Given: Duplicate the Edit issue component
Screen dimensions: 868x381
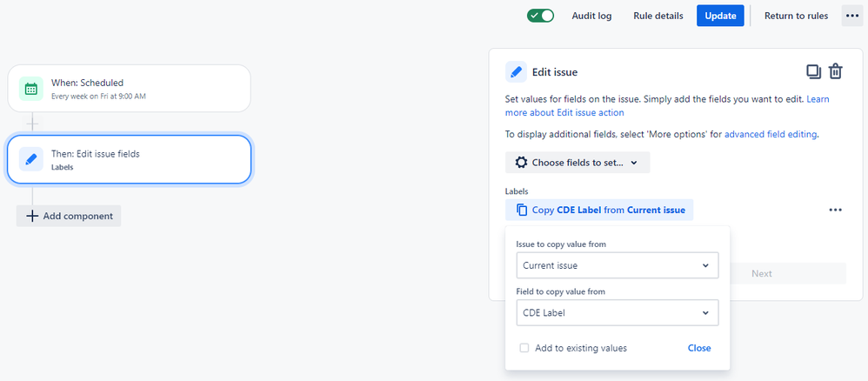Looking at the screenshot, I should (813, 72).
